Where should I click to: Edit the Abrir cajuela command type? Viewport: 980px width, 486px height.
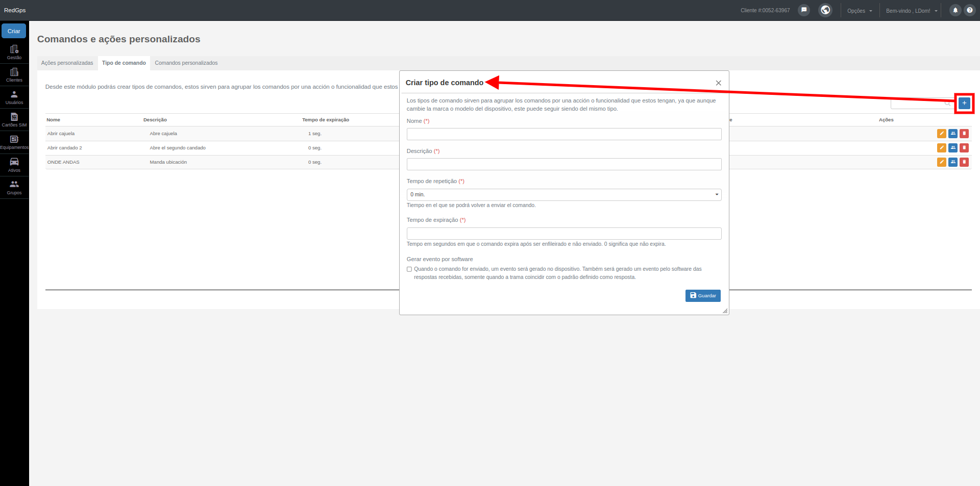pos(942,134)
